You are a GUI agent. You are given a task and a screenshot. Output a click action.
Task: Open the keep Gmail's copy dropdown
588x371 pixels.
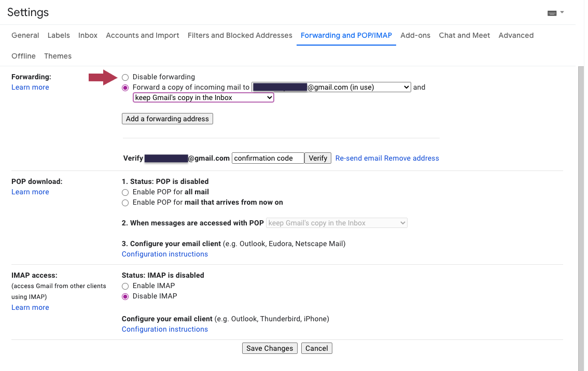pos(203,97)
